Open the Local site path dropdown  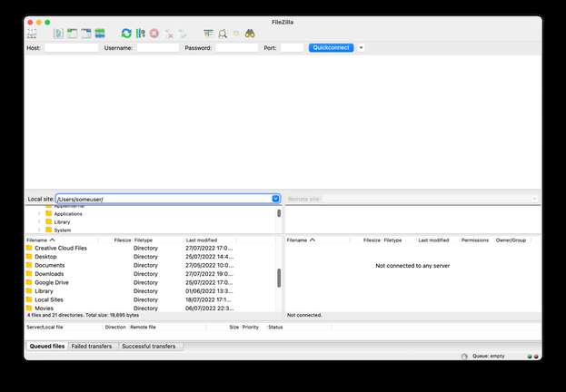click(x=275, y=199)
